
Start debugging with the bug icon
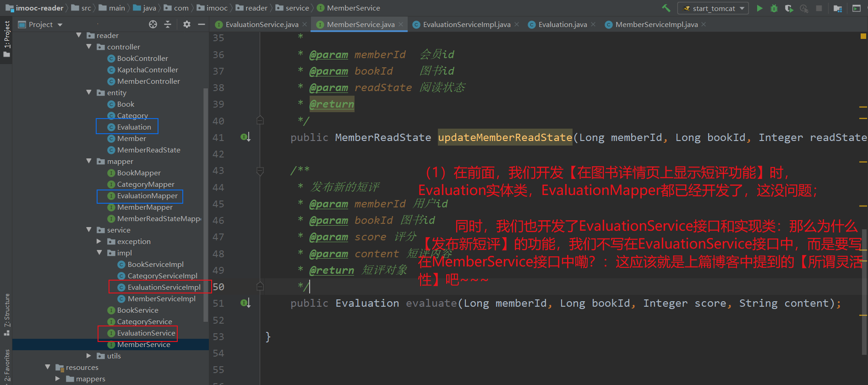click(x=774, y=8)
